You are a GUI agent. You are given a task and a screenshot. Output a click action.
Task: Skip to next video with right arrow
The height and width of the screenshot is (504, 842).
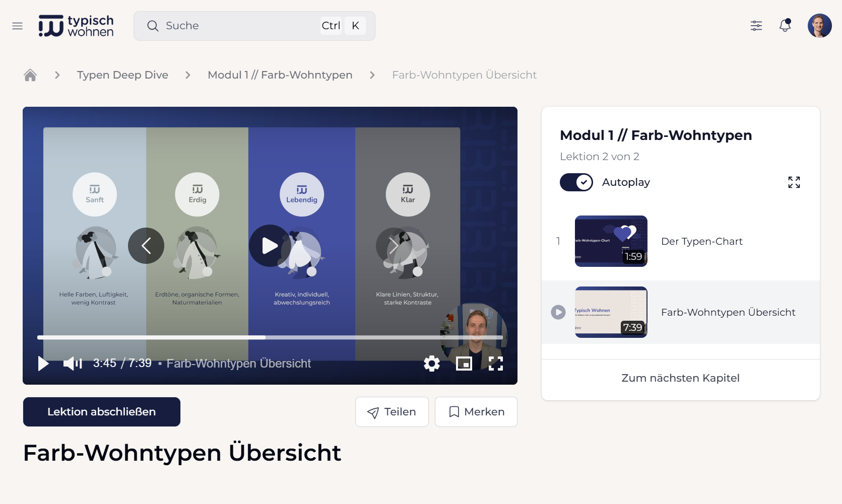point(394,246)
